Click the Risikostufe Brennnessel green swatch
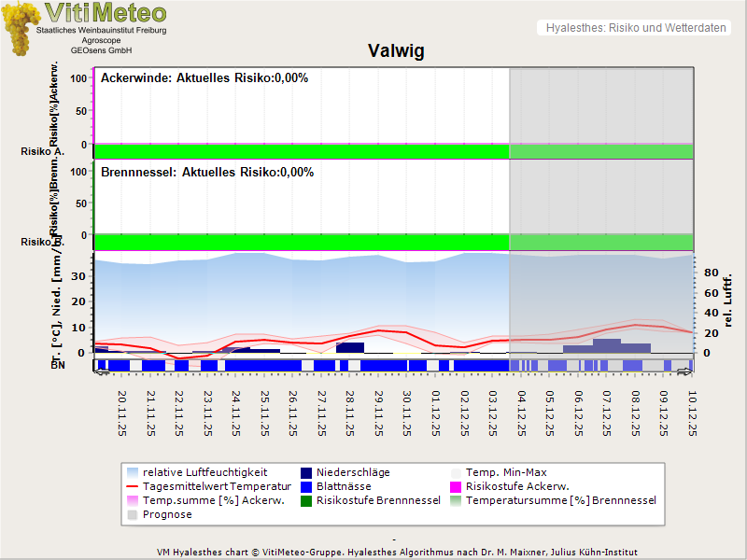Screen dimensions: 747x560 [307, 501]
